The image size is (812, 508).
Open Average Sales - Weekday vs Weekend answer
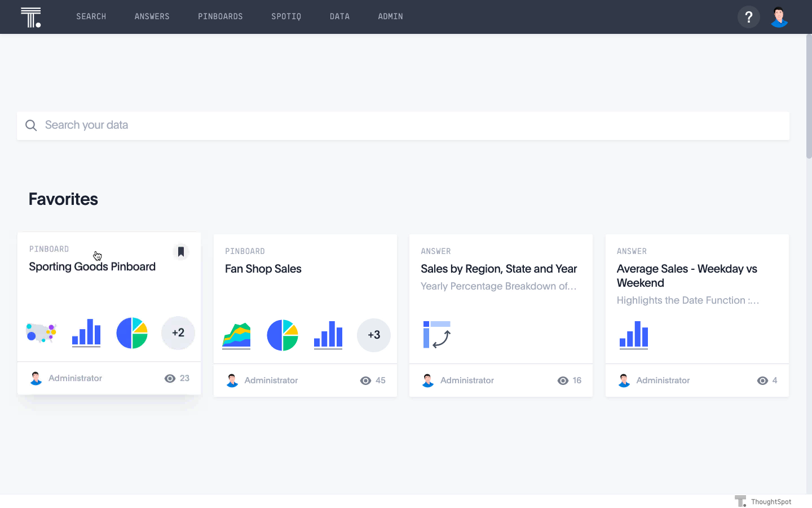coord(687,276)
